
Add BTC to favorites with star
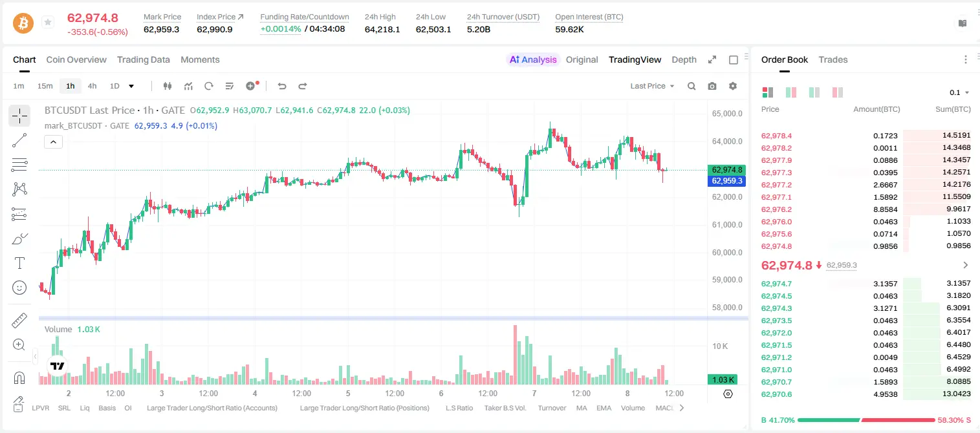(48, 23)
